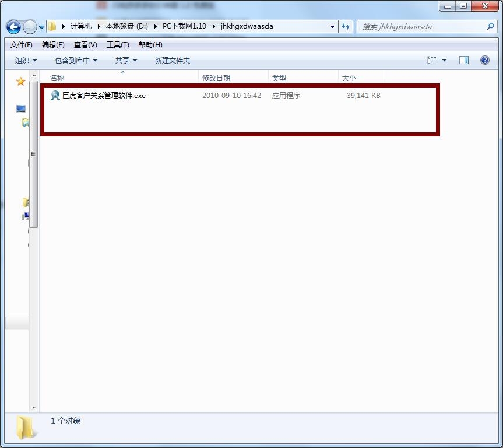Screen dimensions: 503x448
Task: Open the recent pages dropdown arrow
Action: coord(42,27)
